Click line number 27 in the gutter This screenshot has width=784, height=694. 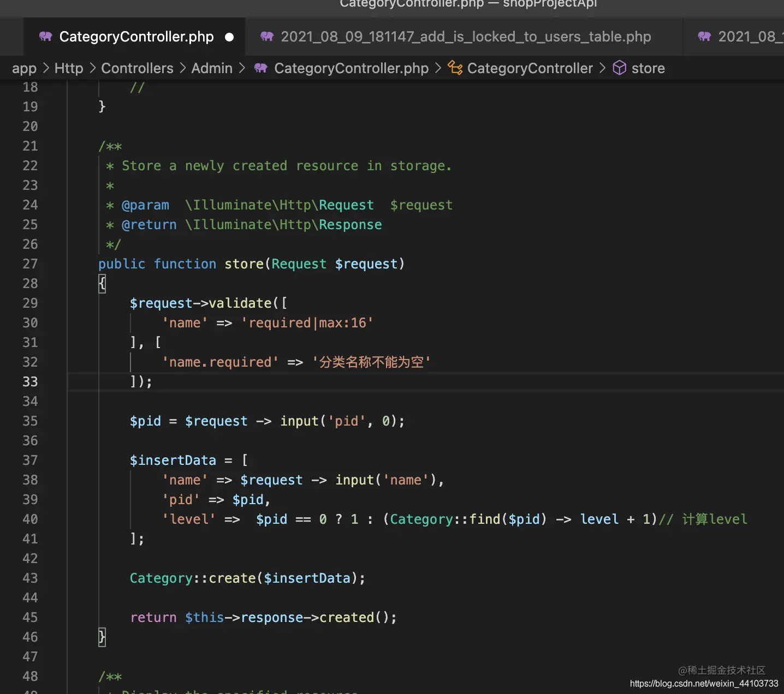click(x=31, y=264)
